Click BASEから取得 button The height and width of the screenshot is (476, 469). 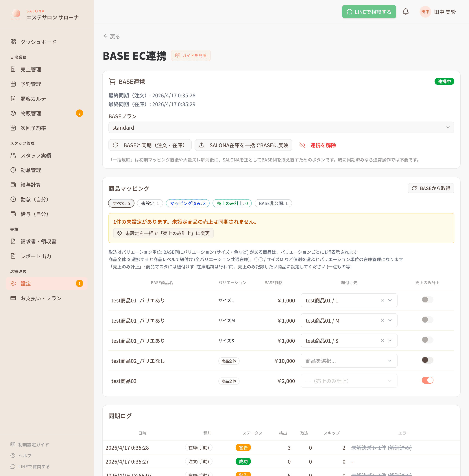coord(431,188)
